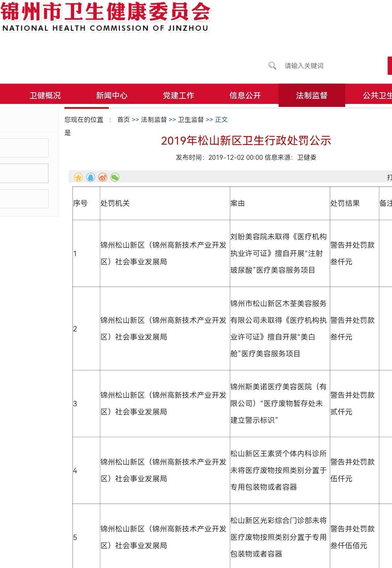
Task: Click the 伍仟元 penalty result cell
Action: click(354, 470)
